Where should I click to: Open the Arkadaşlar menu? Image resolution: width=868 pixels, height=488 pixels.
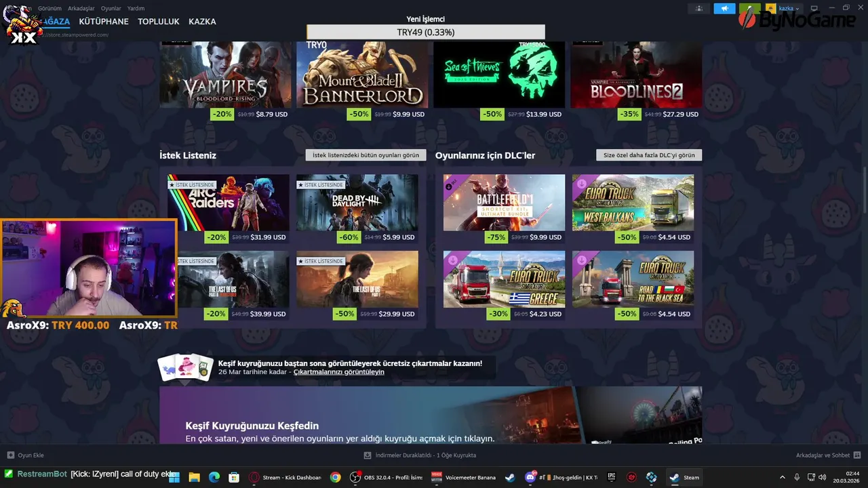click(81, 8)
